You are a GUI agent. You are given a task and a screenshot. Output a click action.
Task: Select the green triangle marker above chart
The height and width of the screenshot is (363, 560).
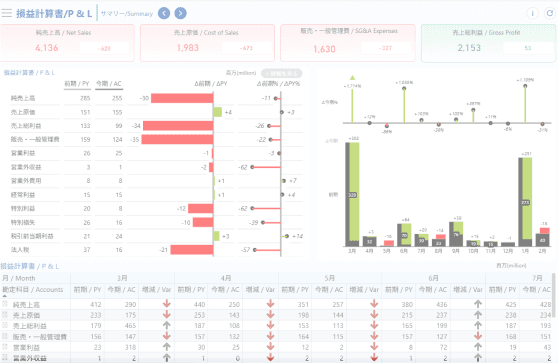click(x=352, y=78)
